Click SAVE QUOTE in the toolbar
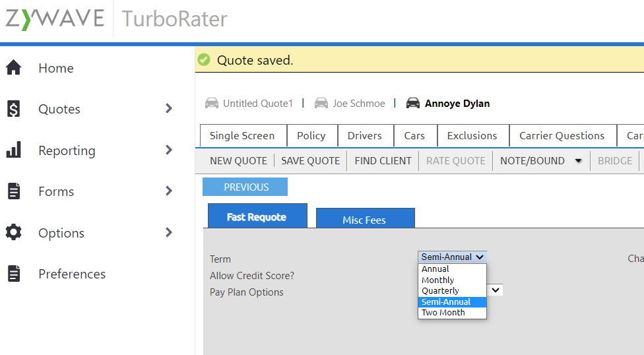 click(x=311, y=160)
